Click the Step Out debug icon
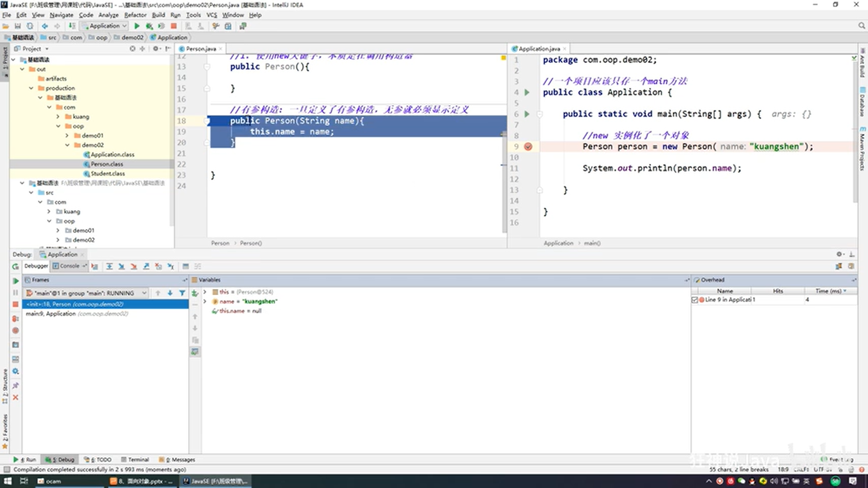This screenshot has height=488, width=868. [146, 267]
